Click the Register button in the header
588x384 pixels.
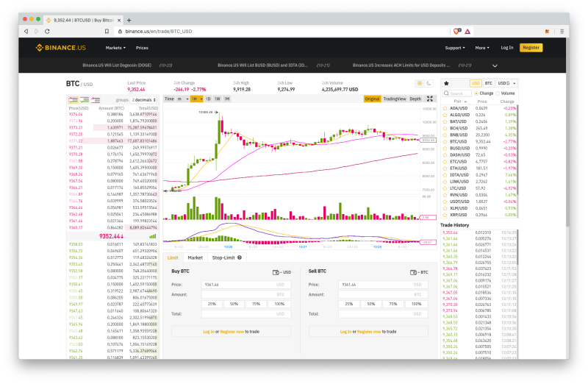pos(531,48)
